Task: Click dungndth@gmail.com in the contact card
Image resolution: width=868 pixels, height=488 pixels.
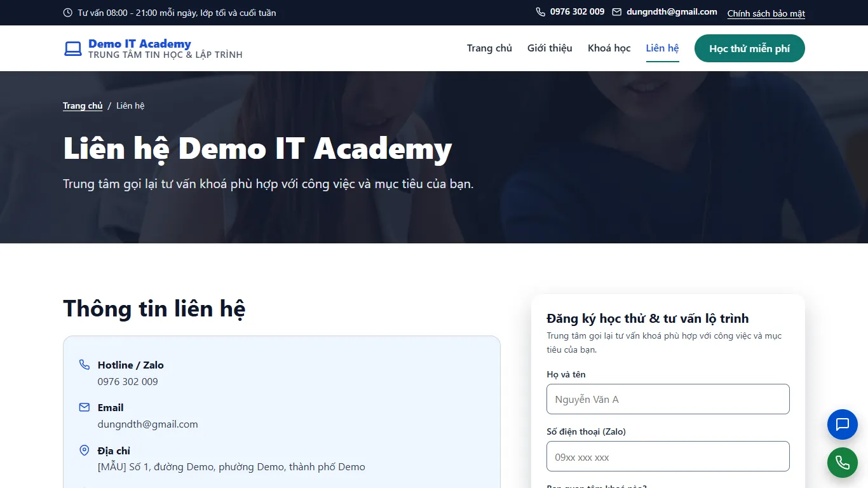Action: (148, 424)
